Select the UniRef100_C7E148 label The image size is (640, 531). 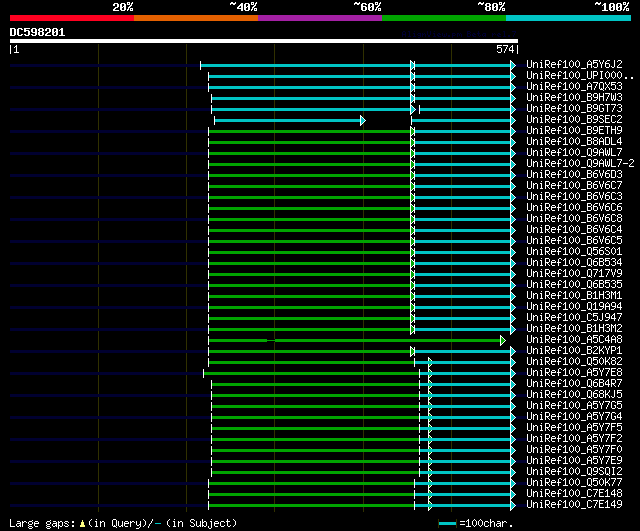coord(574,494)
